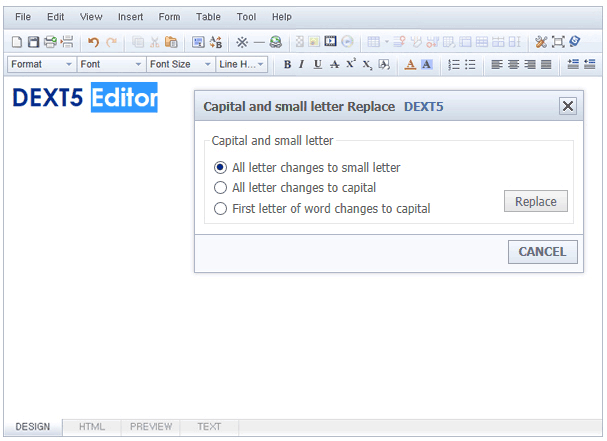
Task: Open the Font Size dropdown
Action: 180,64
